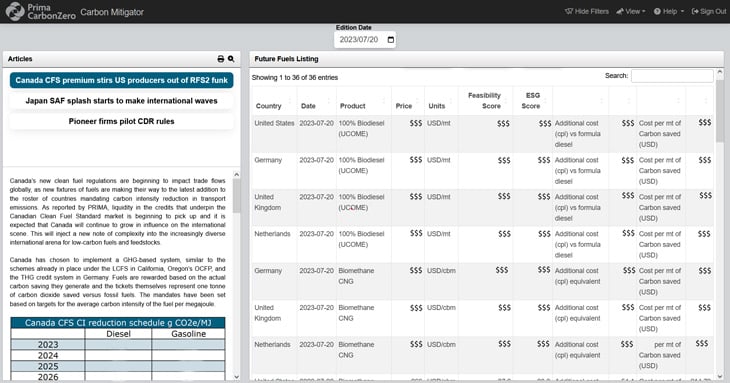Click USD/cbm in Germany Biomethane row

tap(441, 270)
